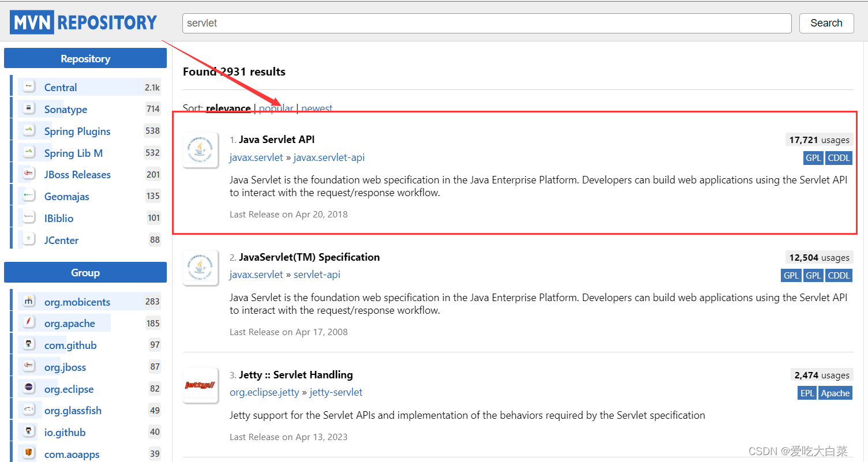Click the JCenter repository icon
868x462 pixels.
pyautogui.click(x=28, y=239)
